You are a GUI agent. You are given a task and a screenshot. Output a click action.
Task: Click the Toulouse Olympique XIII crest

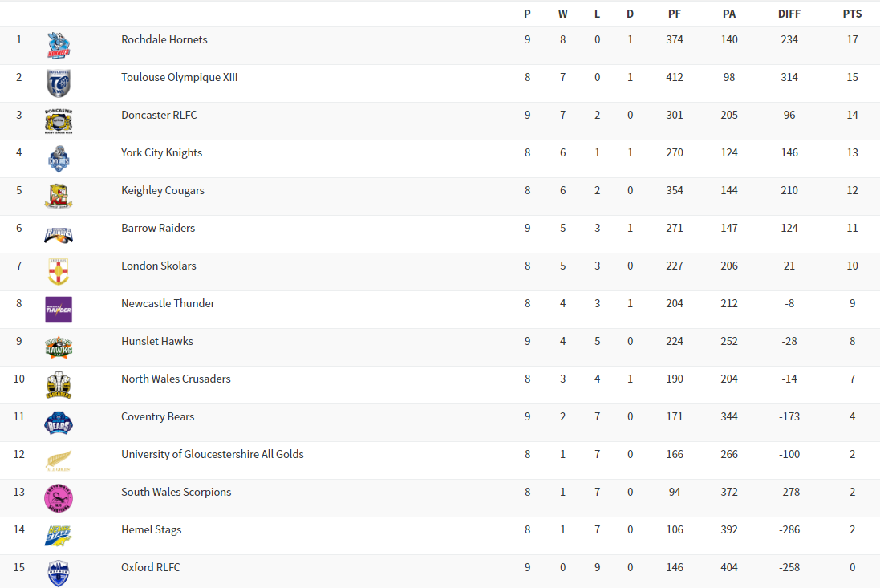pyautogui.click(x=59, y=83)
